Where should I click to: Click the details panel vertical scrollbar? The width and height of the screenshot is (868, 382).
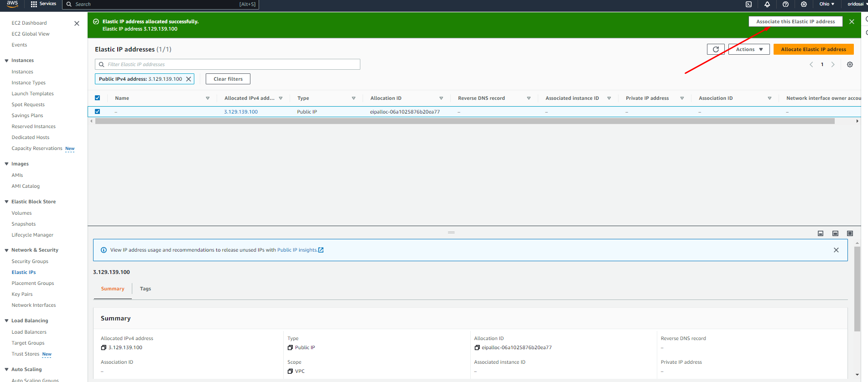[x=857, y=289]
